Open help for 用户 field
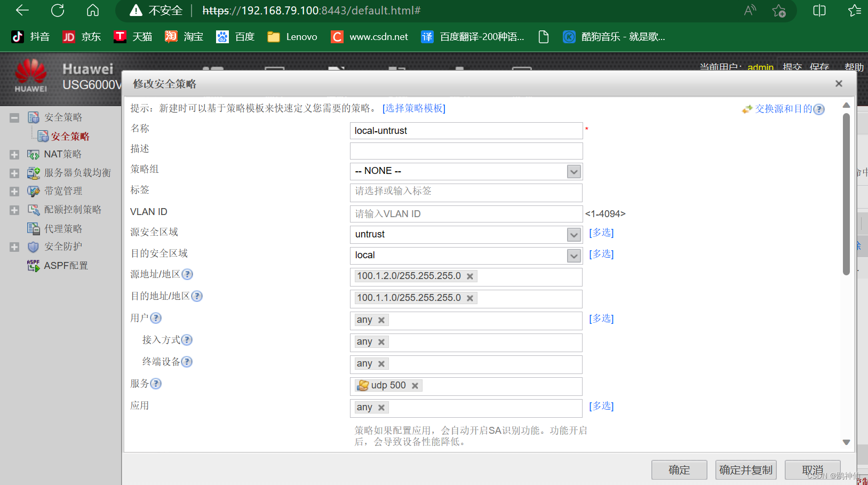 click(156, 318)
